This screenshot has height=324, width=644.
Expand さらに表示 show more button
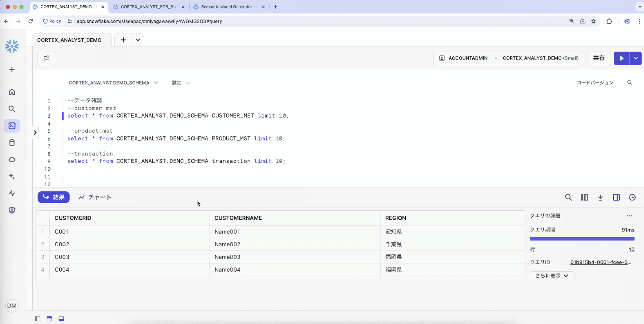pos(552,276)
